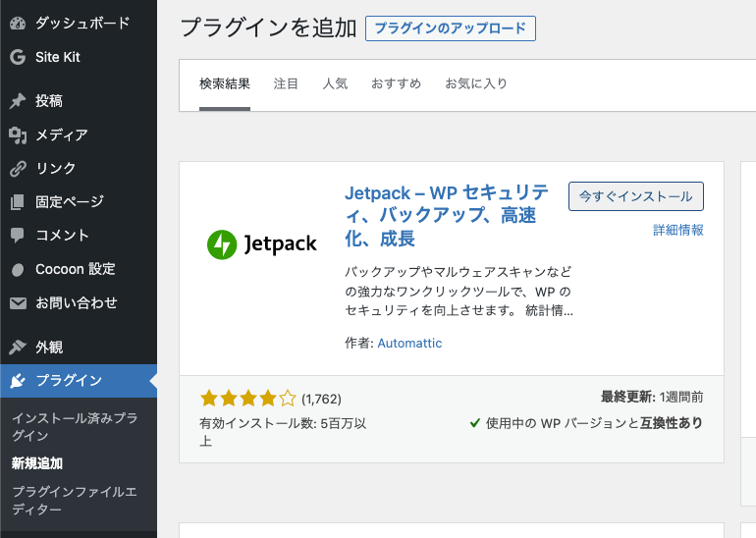This screenshot has height=538, width=756.
Task: Open the Pages icon for 固定ページ
Action: click(18, 202)
